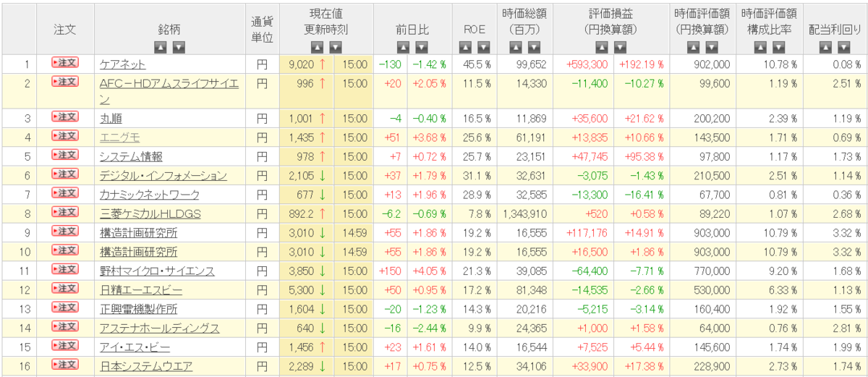Select the 892.2 price cell
This screenshot has height=377, width=868.
tap(300, 213)
